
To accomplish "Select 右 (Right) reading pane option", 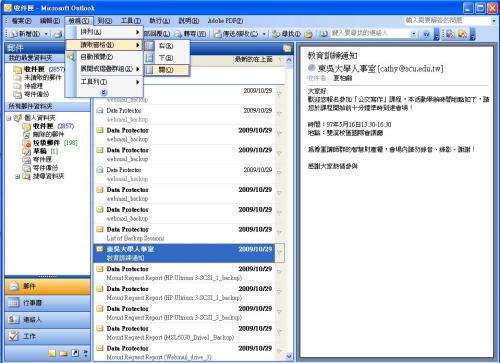I will (167, 46).
